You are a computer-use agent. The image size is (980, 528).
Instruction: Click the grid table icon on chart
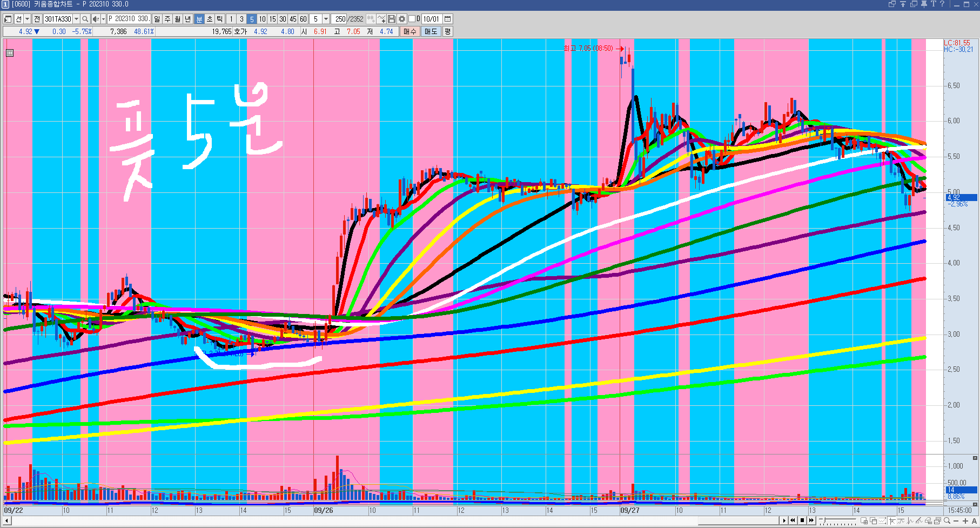click(10, 53)
